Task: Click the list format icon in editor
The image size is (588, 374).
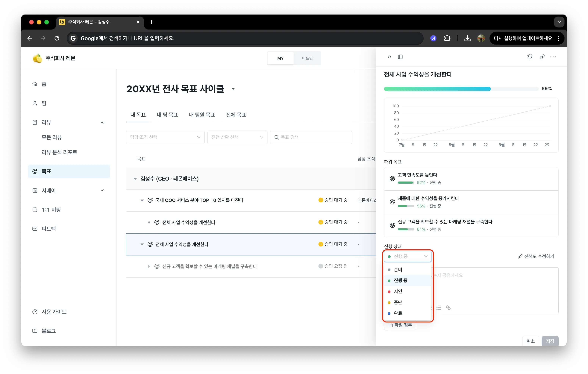Action: (439, 307)
